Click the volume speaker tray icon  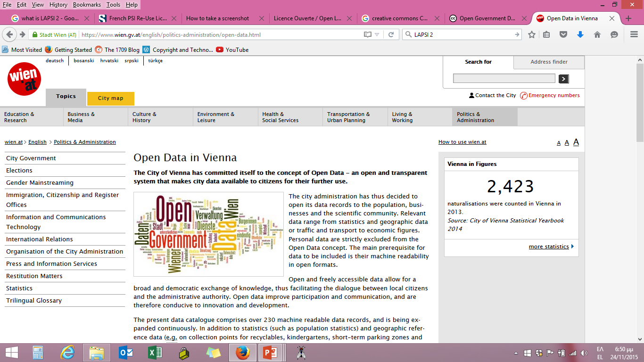coord(584,353)
